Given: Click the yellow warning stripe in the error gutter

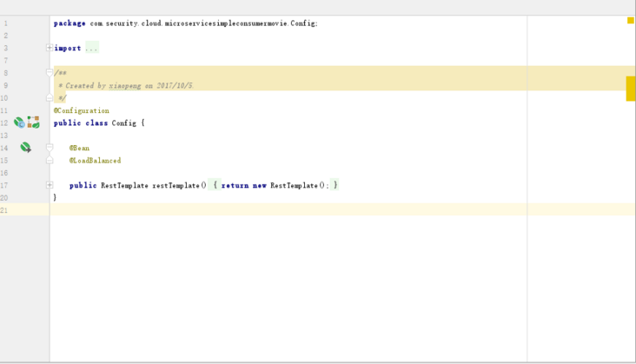Looking at the screenshot, I should pyautogui.click(x=631, y=88).
